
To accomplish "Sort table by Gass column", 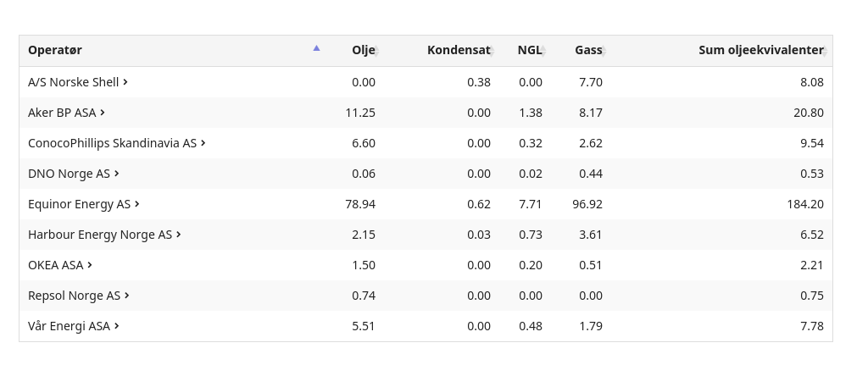I will (588, 50).
